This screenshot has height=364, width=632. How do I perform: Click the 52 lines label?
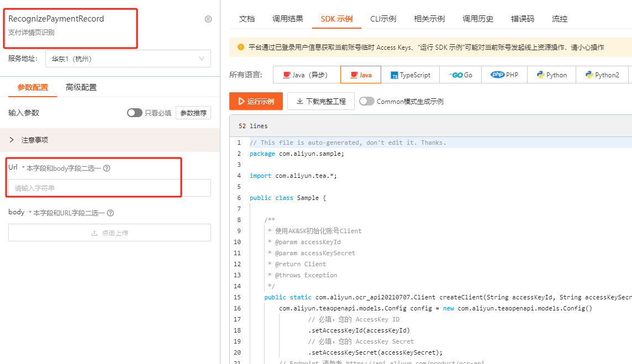tap(253, 126)
